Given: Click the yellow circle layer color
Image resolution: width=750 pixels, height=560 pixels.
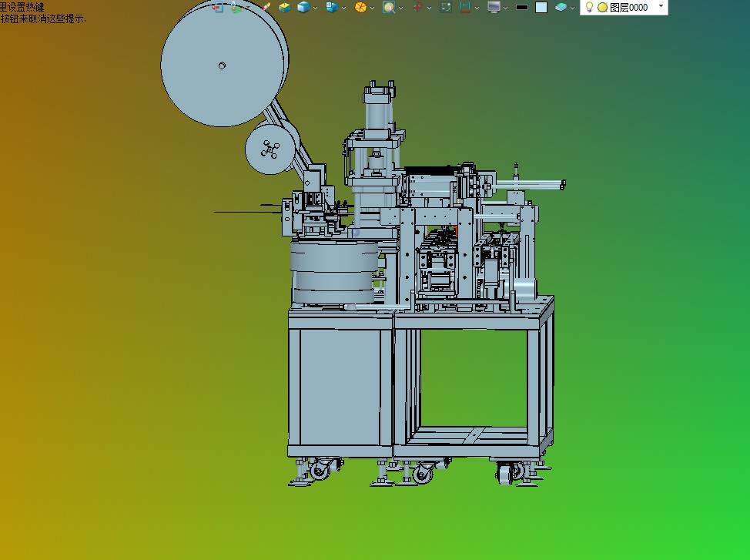Looking at the screenshot, I should tap(603, 7).
